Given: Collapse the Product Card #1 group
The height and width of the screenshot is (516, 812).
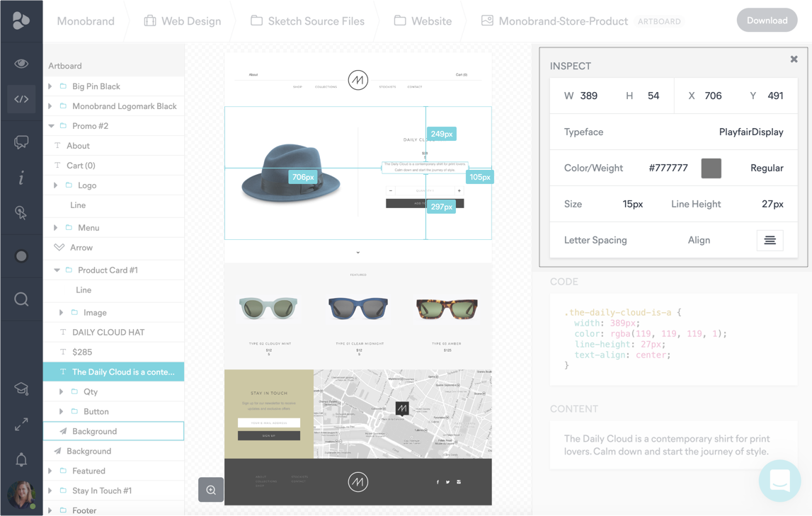Looking at the screenshot, I should [x=57, y=270].
